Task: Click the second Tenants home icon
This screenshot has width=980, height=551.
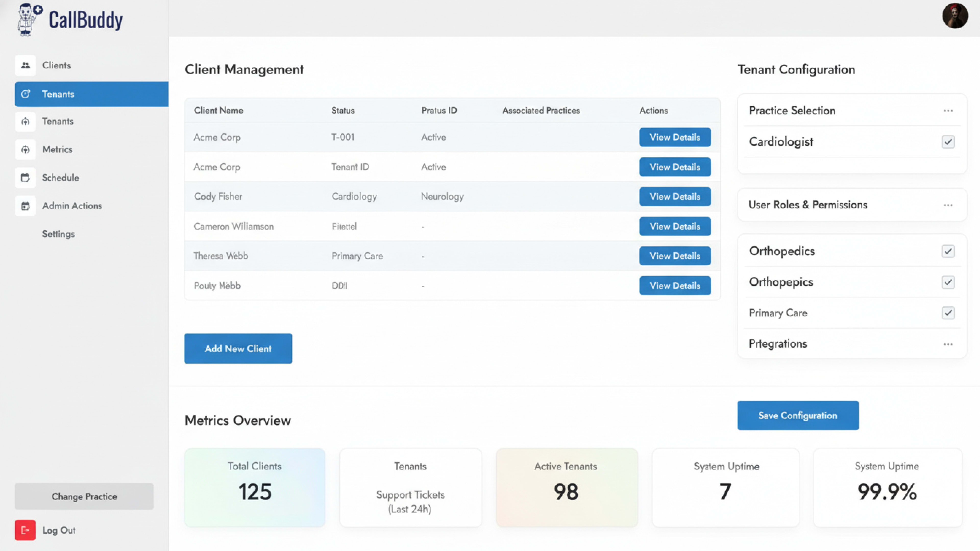Action: click(x=25, y=121)
